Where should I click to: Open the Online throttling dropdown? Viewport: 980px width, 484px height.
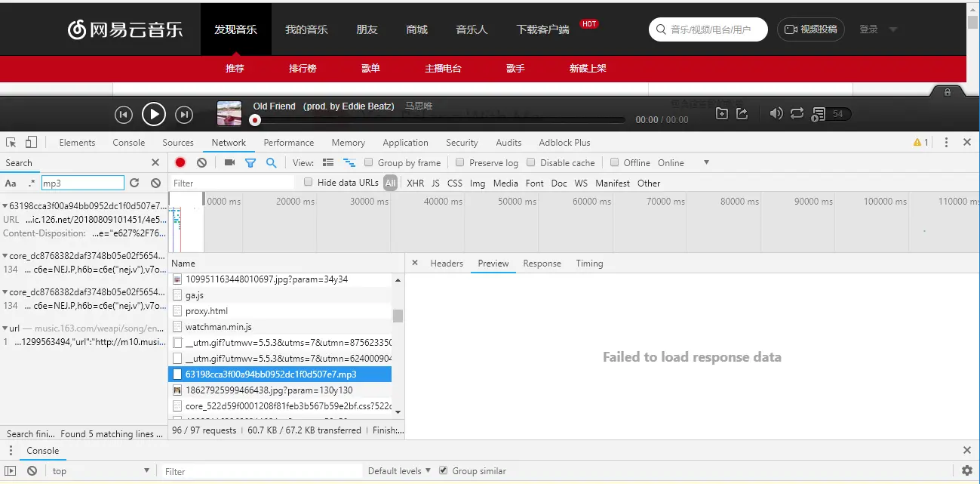(684, 162)
